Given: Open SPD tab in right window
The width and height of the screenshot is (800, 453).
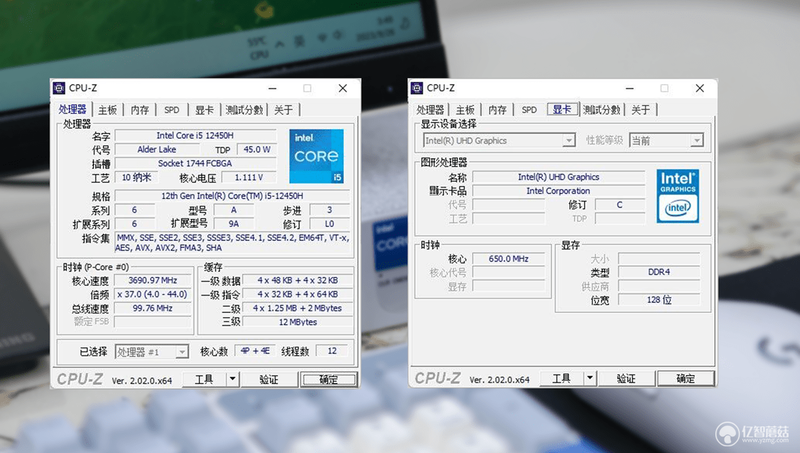Looking at the screenshot, I should (x=529, y=110).
